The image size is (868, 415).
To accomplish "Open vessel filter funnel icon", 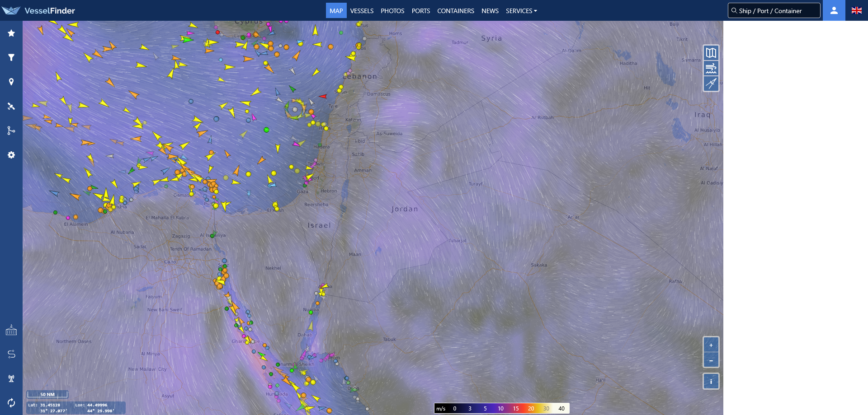I will (x=11, y=57).
